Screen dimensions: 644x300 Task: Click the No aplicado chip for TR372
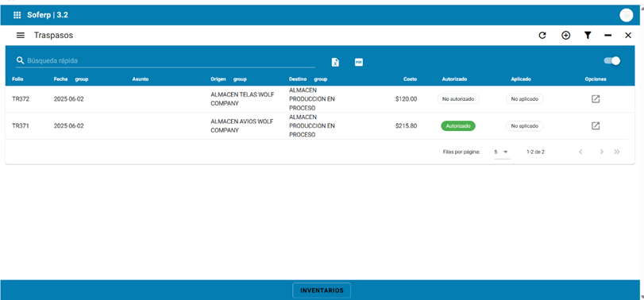[524, 99]
